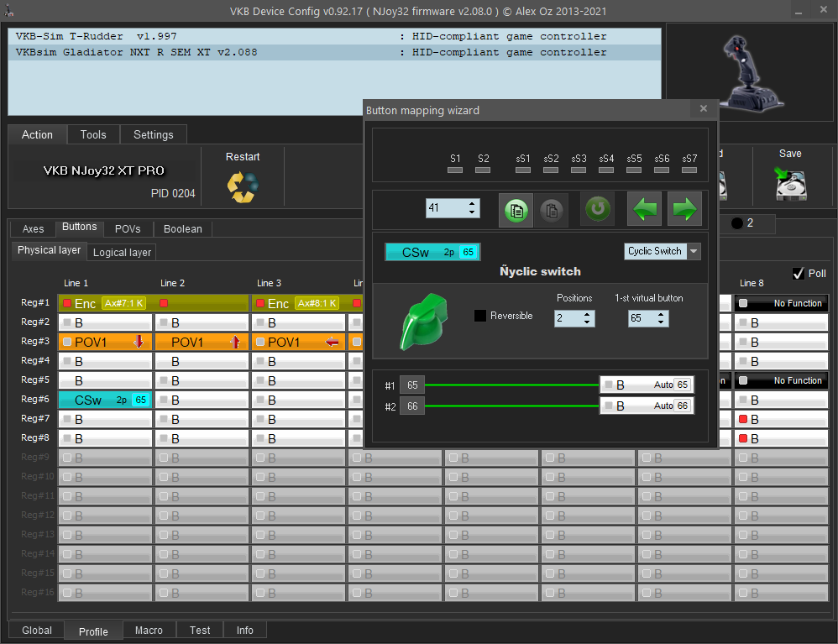Open the Global bottom tab
The height and width of the screenshot is (644, 838).
coord(37,630)
